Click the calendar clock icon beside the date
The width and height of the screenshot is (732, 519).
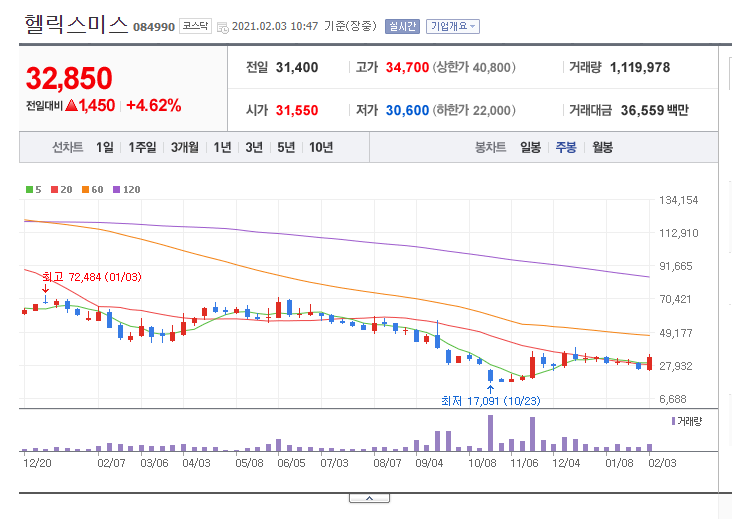223,27
